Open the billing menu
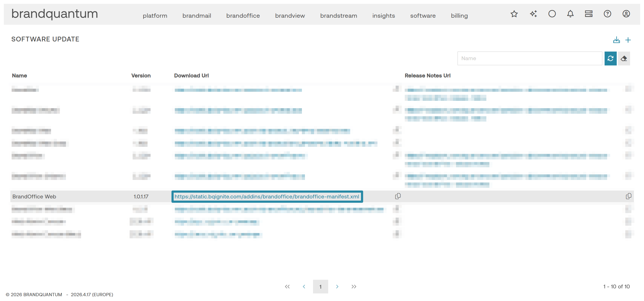 click(459, 16)
